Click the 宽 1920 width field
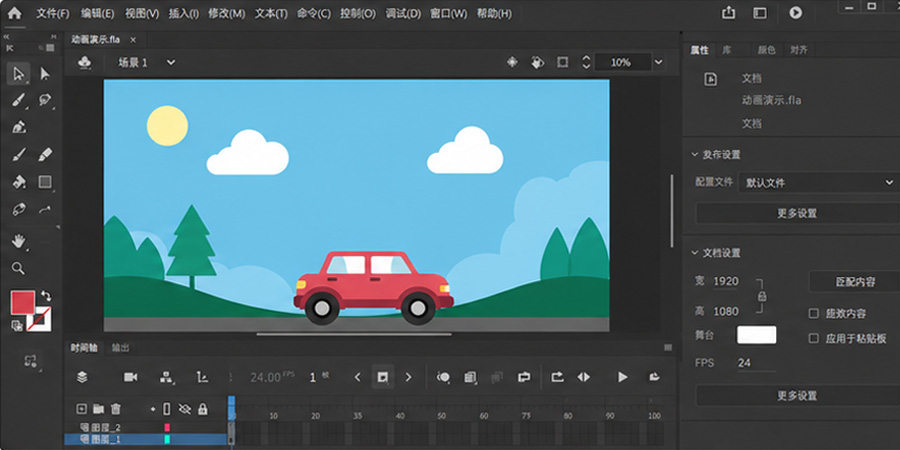This screenshot has width=900, height=450. (726, 281)
